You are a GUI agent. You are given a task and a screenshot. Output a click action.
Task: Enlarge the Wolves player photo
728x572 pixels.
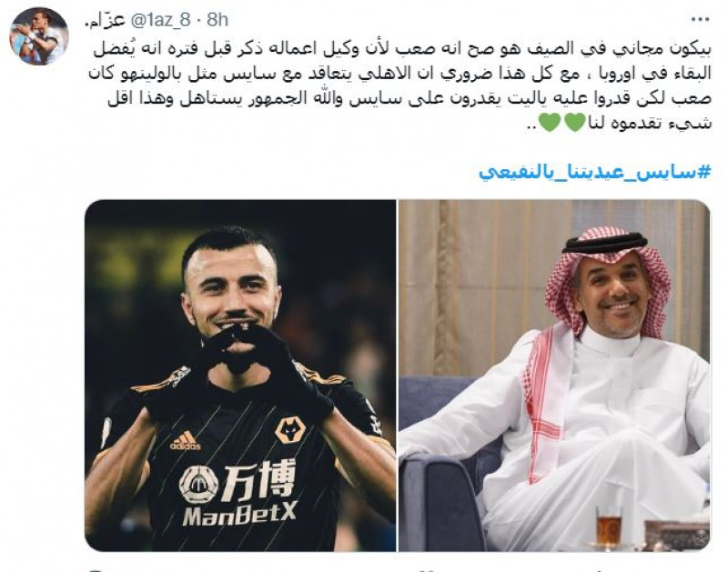[240, 376]
